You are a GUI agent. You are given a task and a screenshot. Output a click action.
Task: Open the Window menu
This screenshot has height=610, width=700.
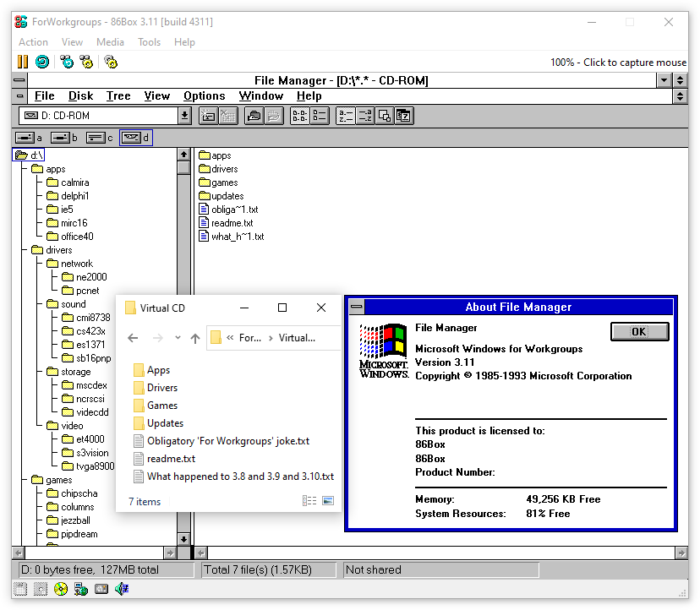click(x=260, y=96)
